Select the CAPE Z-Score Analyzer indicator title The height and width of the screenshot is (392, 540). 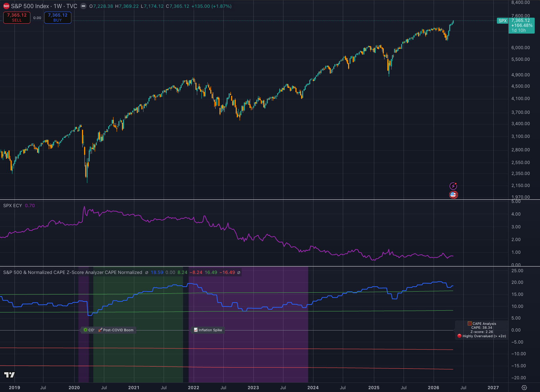(72, 273)
